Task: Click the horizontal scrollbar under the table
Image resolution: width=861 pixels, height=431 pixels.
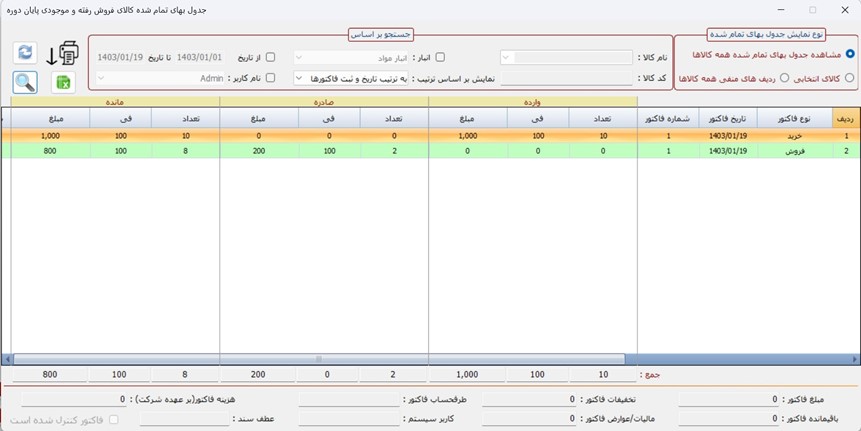Action: (320, 358)
